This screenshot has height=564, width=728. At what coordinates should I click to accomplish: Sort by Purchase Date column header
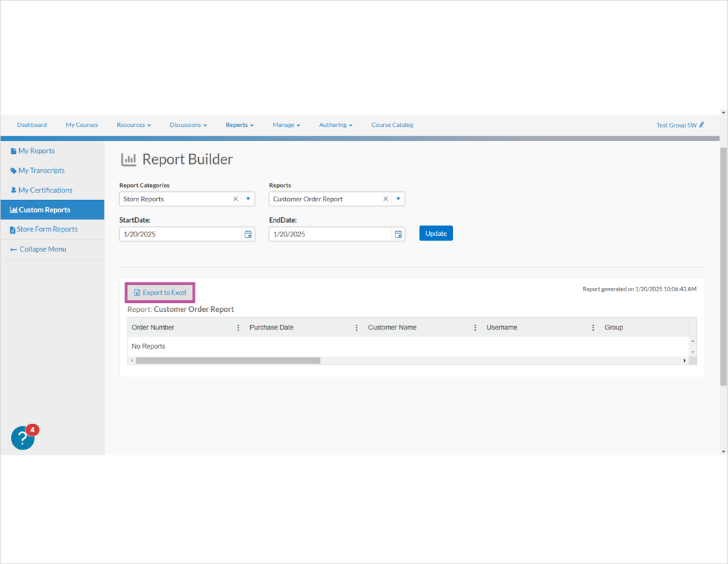click(271, 328)
